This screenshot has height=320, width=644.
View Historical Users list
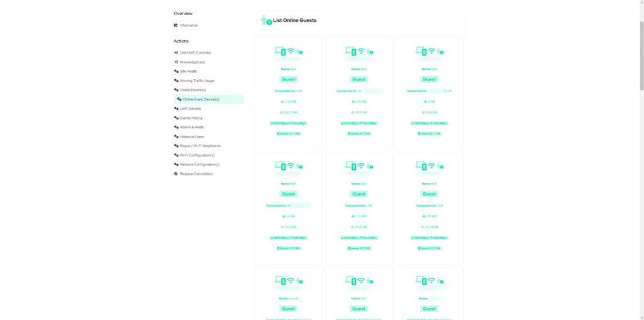[x=192, y=136]
